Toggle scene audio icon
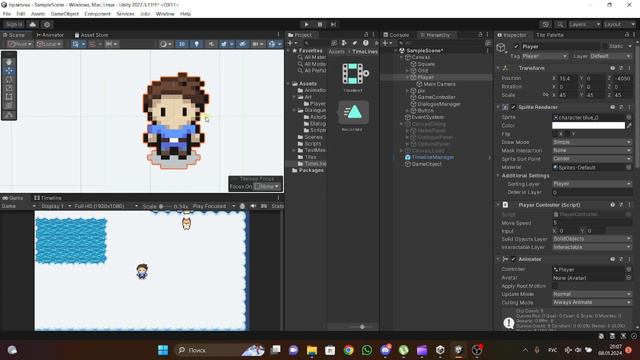The image size is (640, 360). [x=211, y=44]
